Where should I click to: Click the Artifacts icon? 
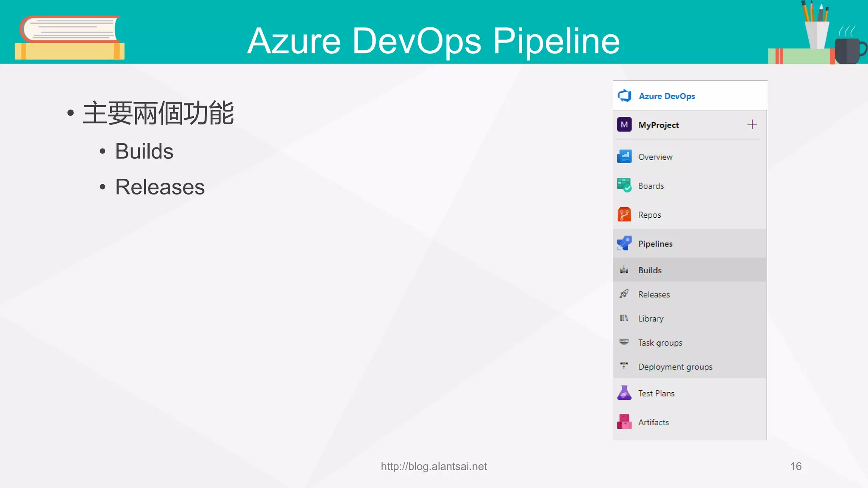pyautogui.click(x=624, y=422)
